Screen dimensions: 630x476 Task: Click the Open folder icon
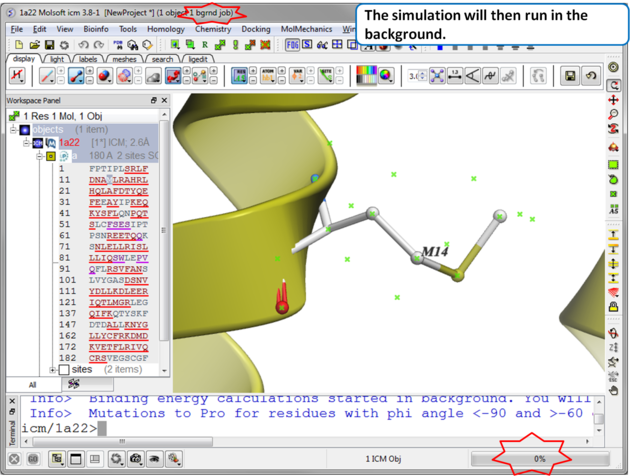tap(35, 45)
